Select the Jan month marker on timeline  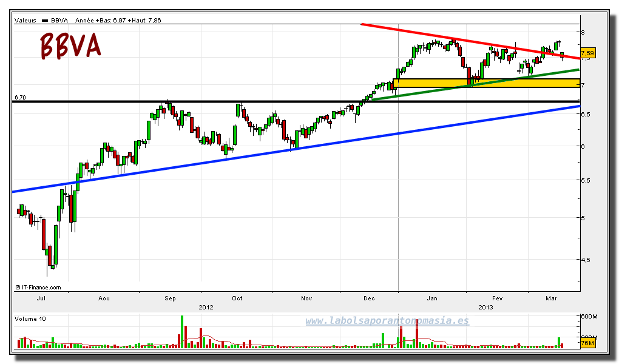point(432,298)
